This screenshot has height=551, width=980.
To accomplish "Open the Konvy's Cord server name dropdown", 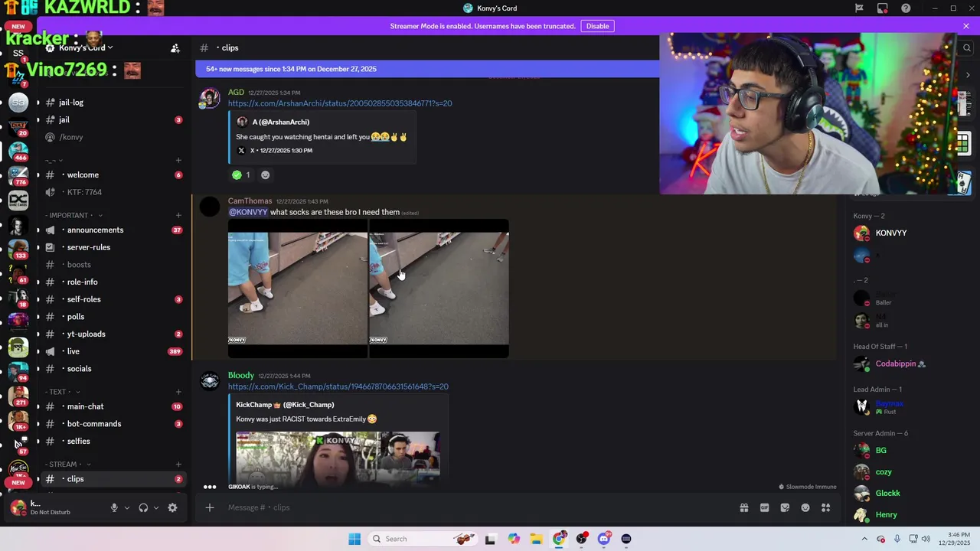I will (x=84, y=48).
